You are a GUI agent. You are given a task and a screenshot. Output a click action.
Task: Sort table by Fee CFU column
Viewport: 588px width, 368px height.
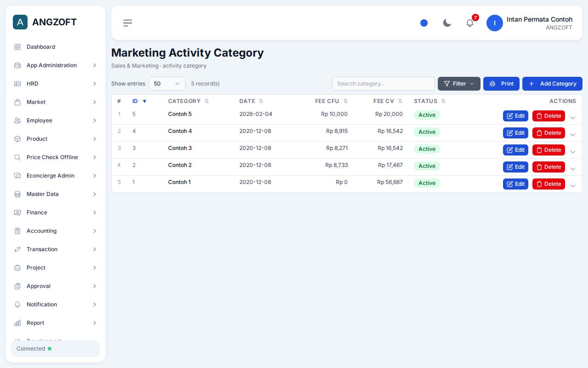[331, 101]
